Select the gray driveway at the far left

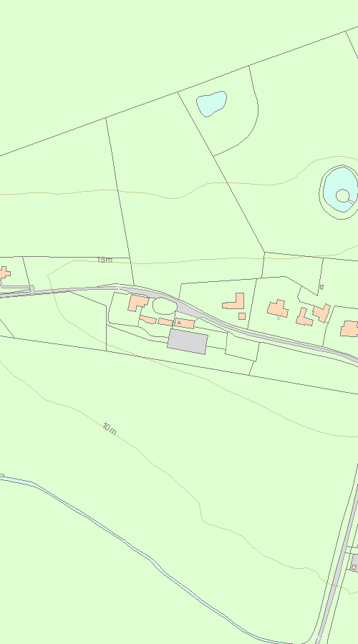click(x=16, y=286)
